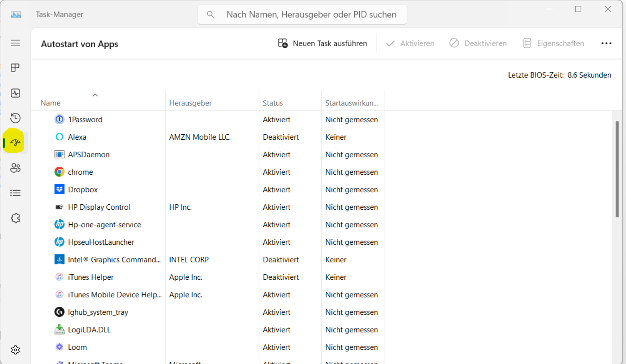
Task: Select the lghub_system_tray name
Action: point(98,312)
